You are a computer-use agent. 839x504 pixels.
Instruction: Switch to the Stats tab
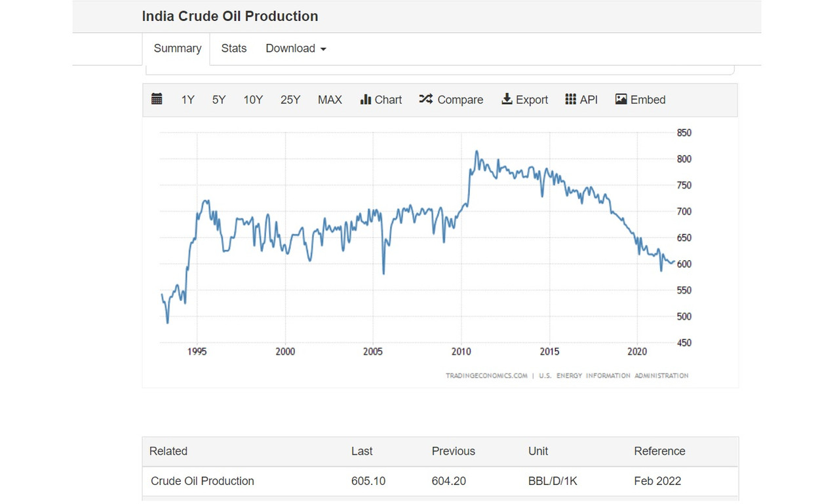pyautogui.click(x=234, y=48)
